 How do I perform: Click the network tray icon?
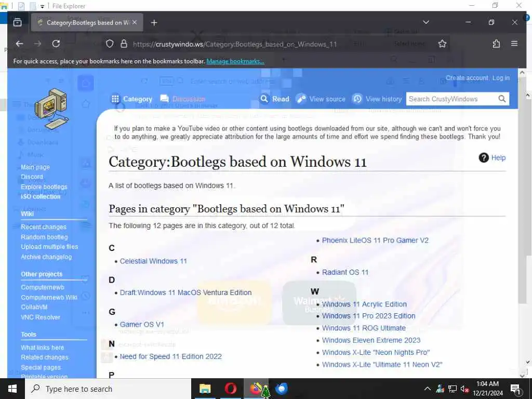click(x=453, y=389)
